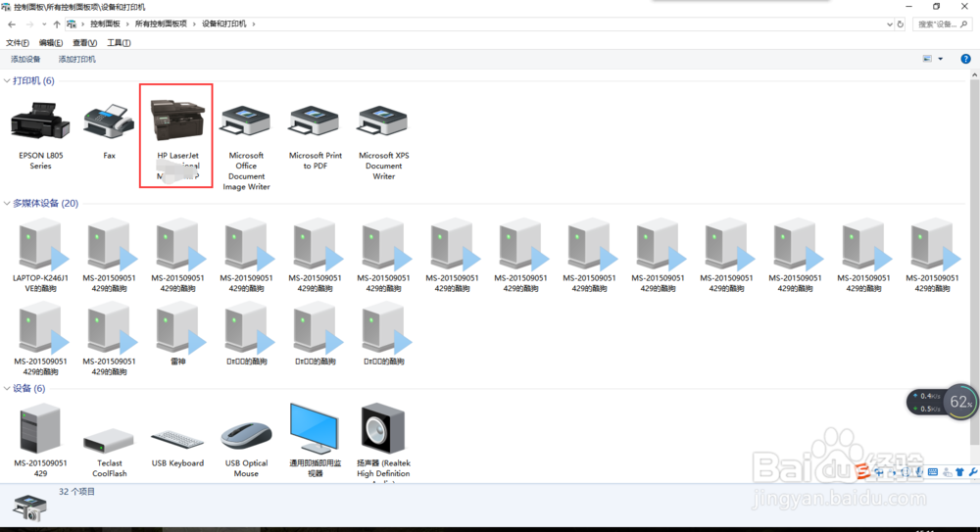Click 添加打印机 in the command bar

click(x=76, y=59)
